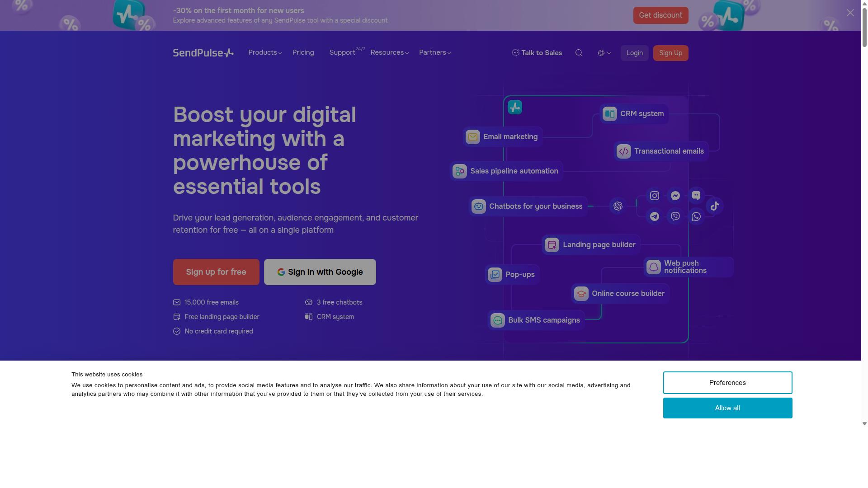Click the Landing page builder label
The image size is (868, 488).
click(599, 245)
